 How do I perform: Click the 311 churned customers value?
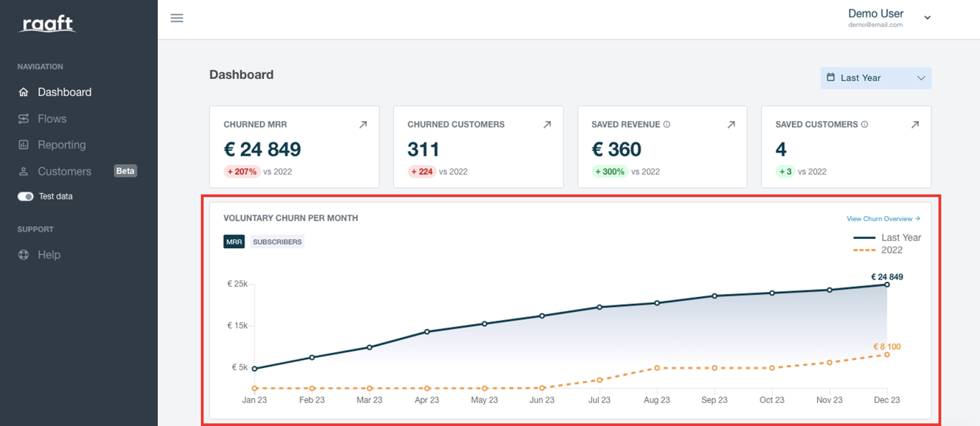[x=423, y=149]
